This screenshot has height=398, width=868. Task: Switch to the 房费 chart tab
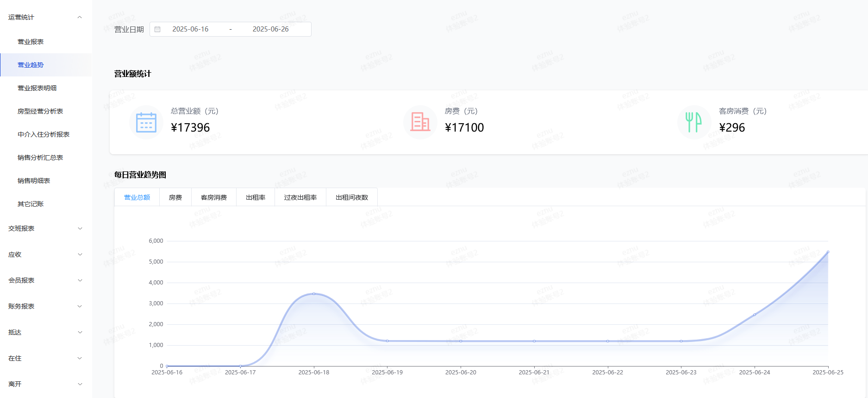pos(175,197)
